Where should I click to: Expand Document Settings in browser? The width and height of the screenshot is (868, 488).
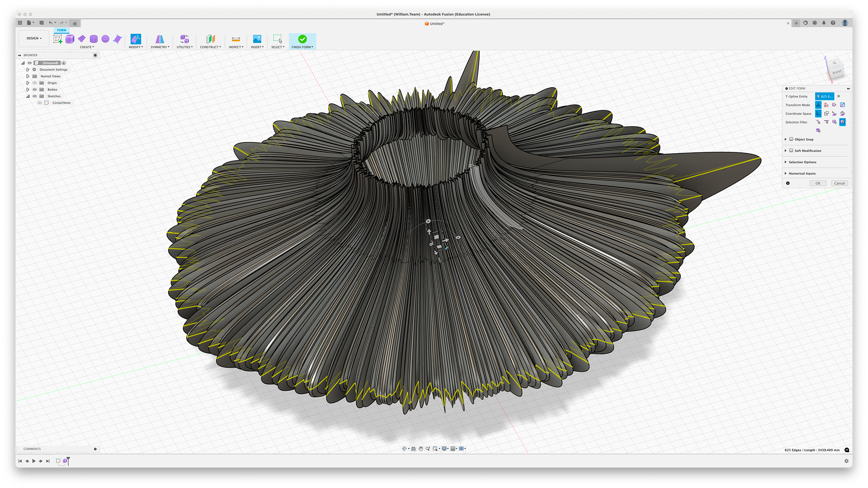point(28,70)
